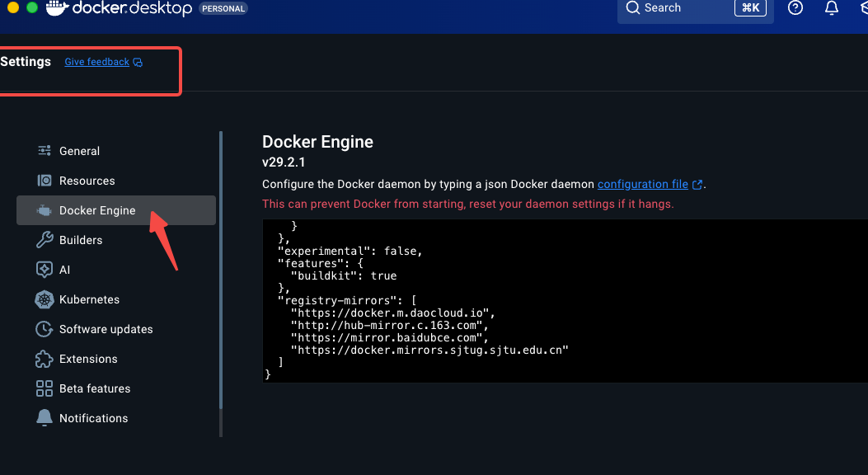The height and width of the screenshot is (475, 868).
Task: Click the Notifications bell icon in sidebar
Action: (45, 418)
